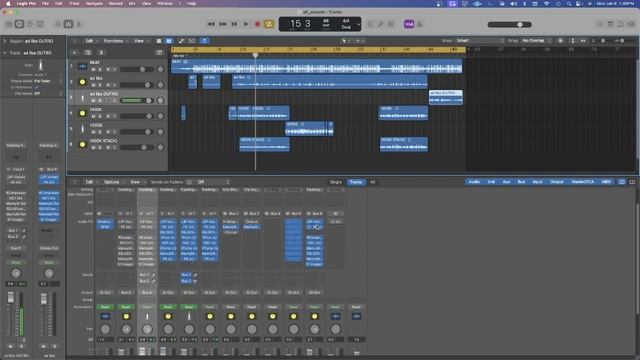
Task: Click the vertical auto zoom icon
Action: coord(573,41)
